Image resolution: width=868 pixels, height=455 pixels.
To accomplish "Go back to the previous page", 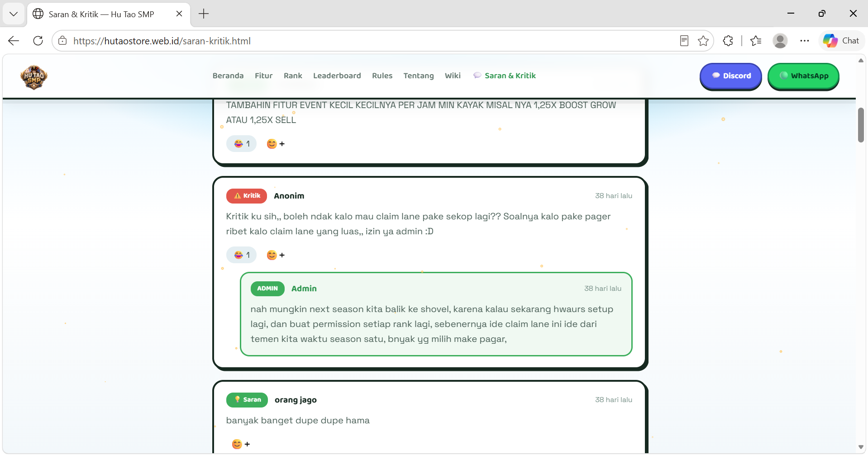I will [14, 41].
